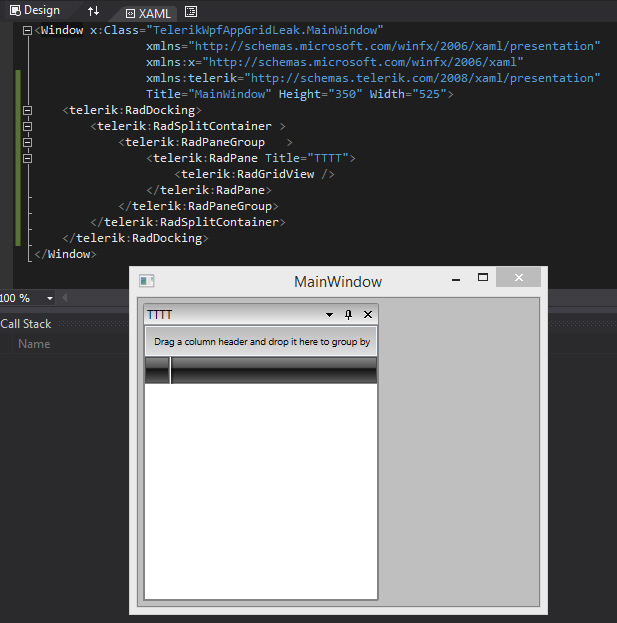Minimize the MainWindow window

tap(456, 279)
